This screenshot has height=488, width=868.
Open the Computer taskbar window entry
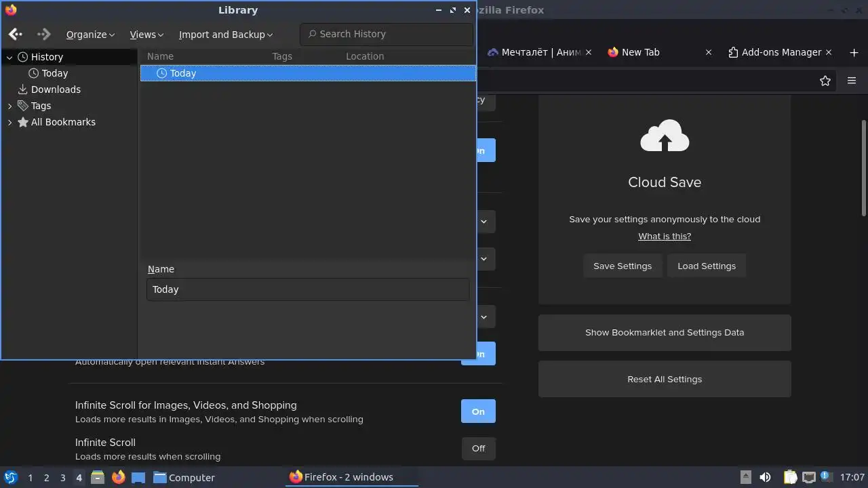[184, 477]
